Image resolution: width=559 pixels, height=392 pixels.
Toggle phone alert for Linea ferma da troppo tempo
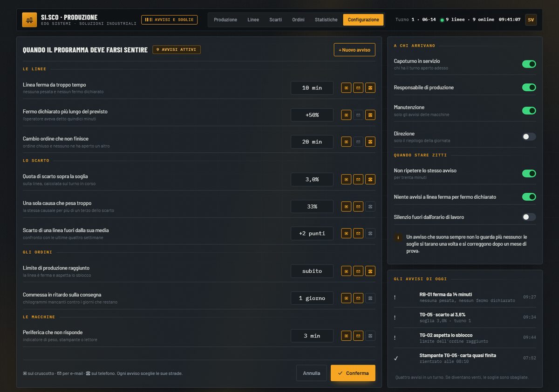370,88
